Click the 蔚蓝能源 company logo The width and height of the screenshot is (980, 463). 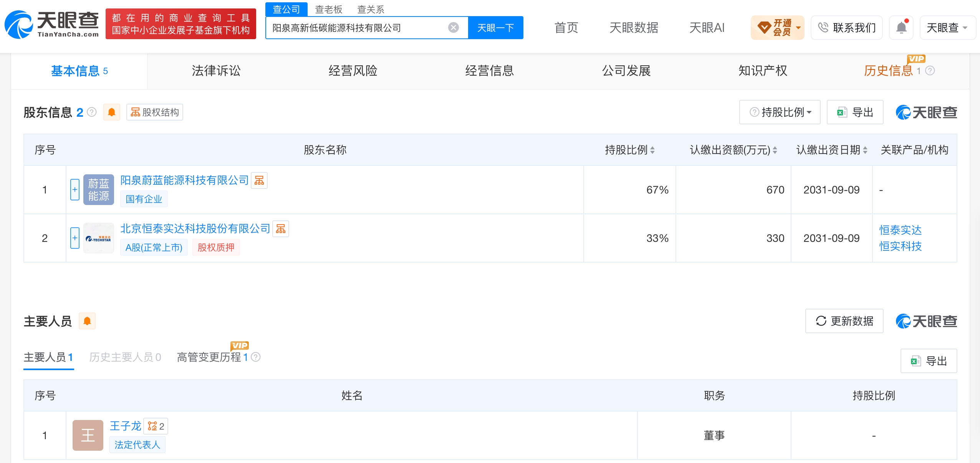pyautogui.click(x=99, y=190)
